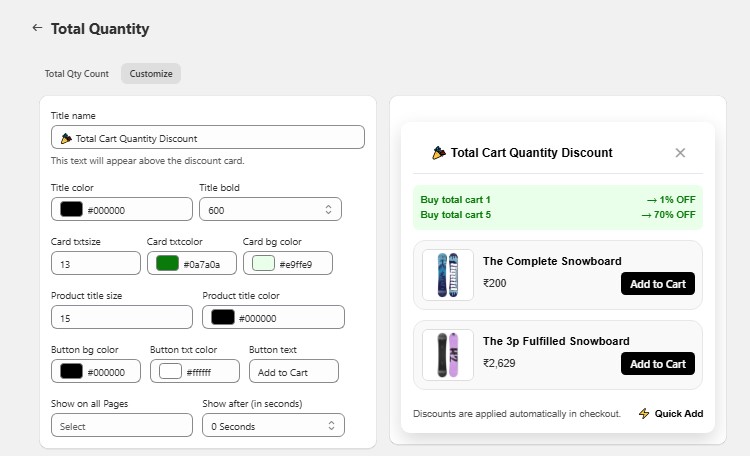Select the Customize tab

click(151, 74)
